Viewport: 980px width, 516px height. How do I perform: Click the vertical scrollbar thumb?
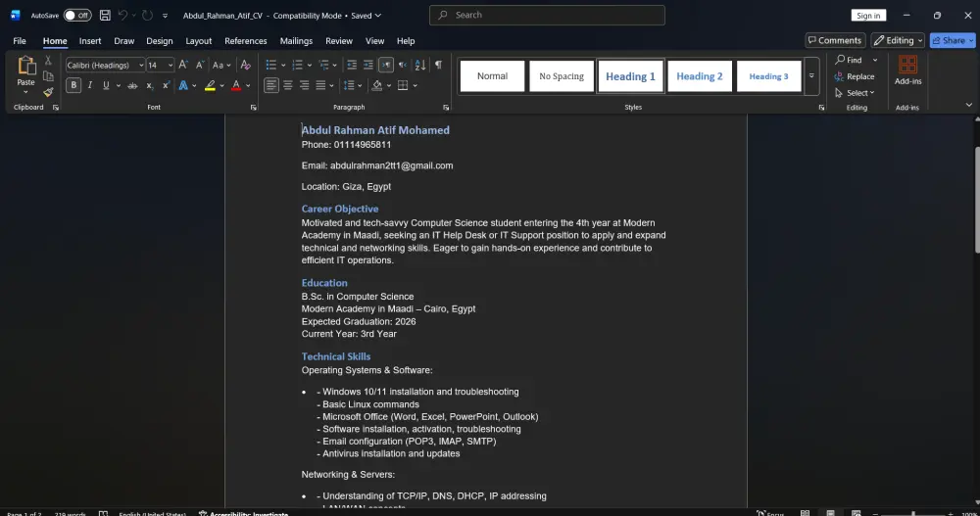[x=976, y=200]
